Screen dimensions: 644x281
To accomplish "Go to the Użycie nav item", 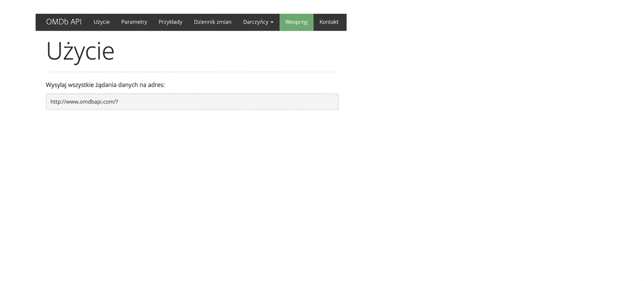I will coord(102,22).
